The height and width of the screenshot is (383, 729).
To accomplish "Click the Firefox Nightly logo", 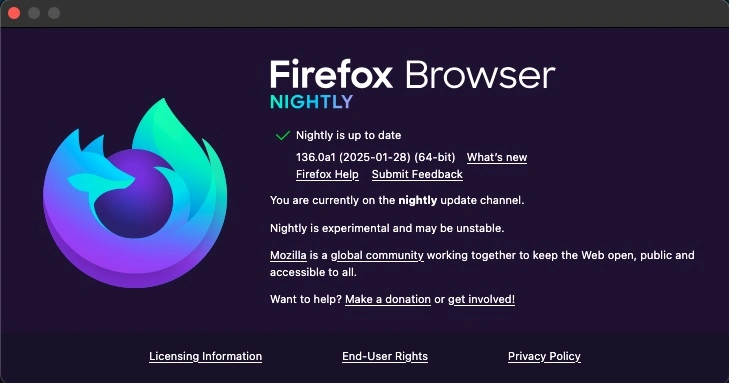I will pos(135,193).
